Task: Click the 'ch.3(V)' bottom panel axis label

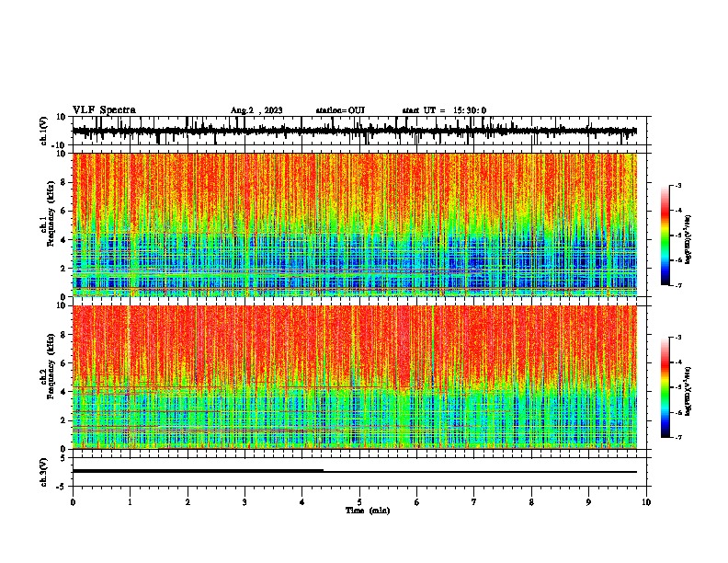Action: point(44,472)
